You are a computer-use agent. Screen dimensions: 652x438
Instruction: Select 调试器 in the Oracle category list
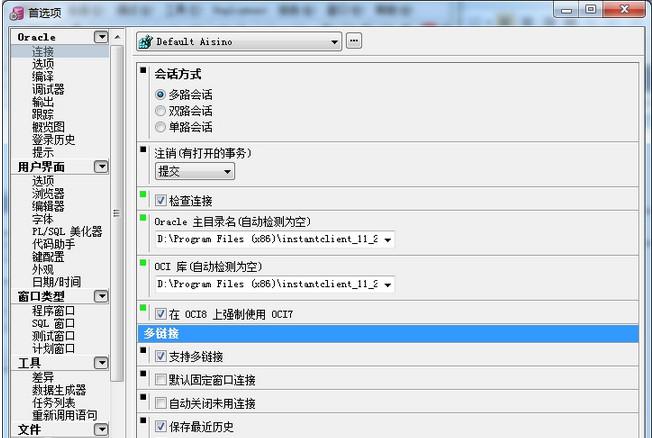[48, 89]
